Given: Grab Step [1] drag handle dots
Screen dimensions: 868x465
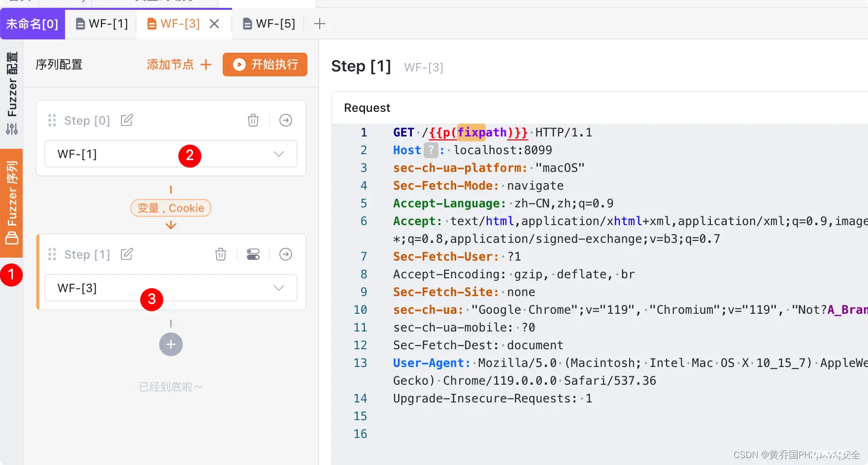Looking at the screenshot, I should [x=52, y=254].
